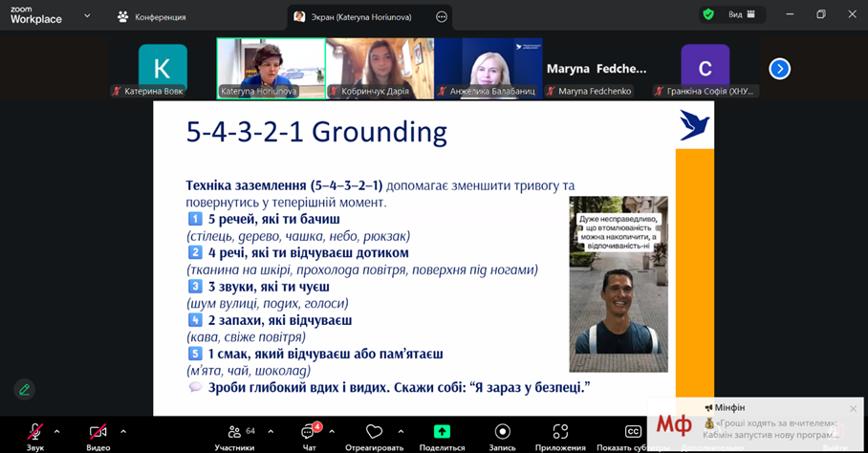The width and height of the screenshot is (868, 453).
Task: Click the green Поделиться share screen icon
Action: tap(442, 432)
